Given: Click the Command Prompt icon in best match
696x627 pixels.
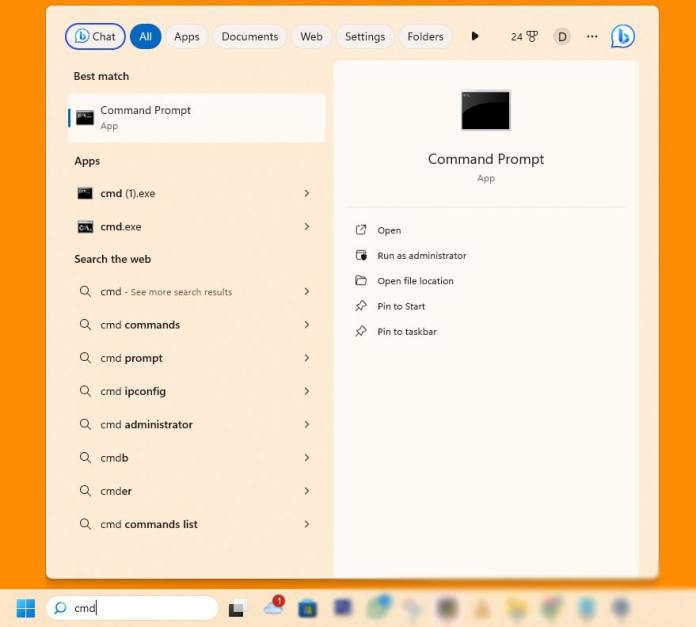Looking at the screenshot, I should tap(85, 118).
